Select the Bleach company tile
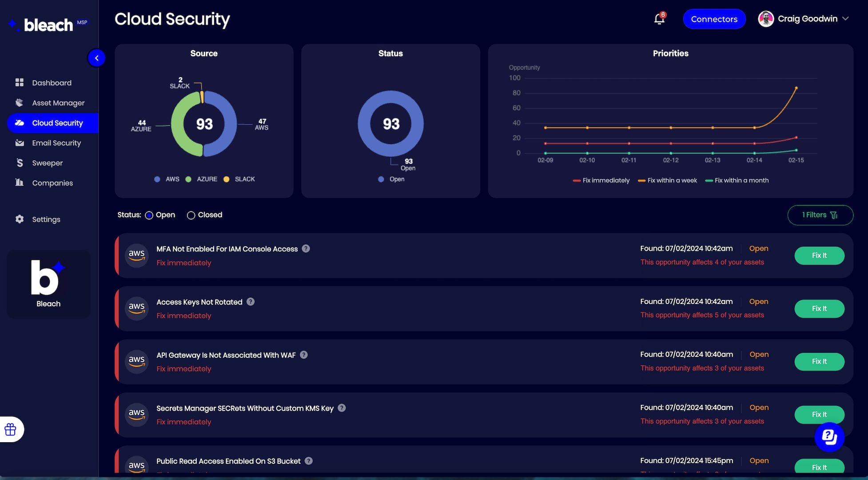 click(48, 284)
